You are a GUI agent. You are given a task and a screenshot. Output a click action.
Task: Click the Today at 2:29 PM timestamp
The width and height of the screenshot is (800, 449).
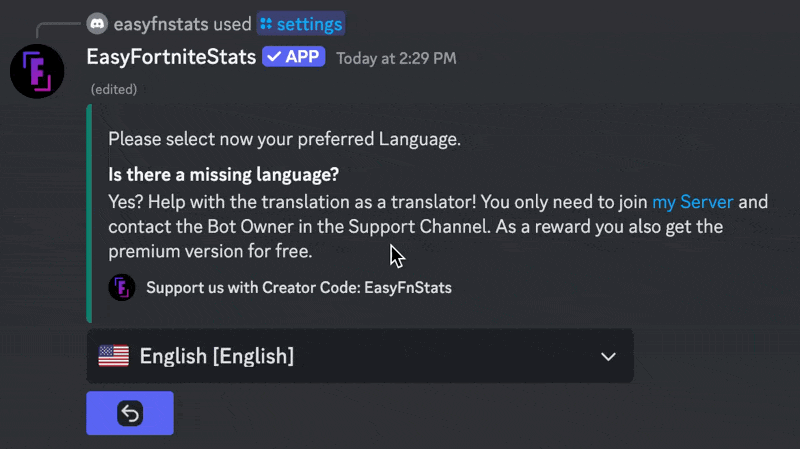(396, 58)
